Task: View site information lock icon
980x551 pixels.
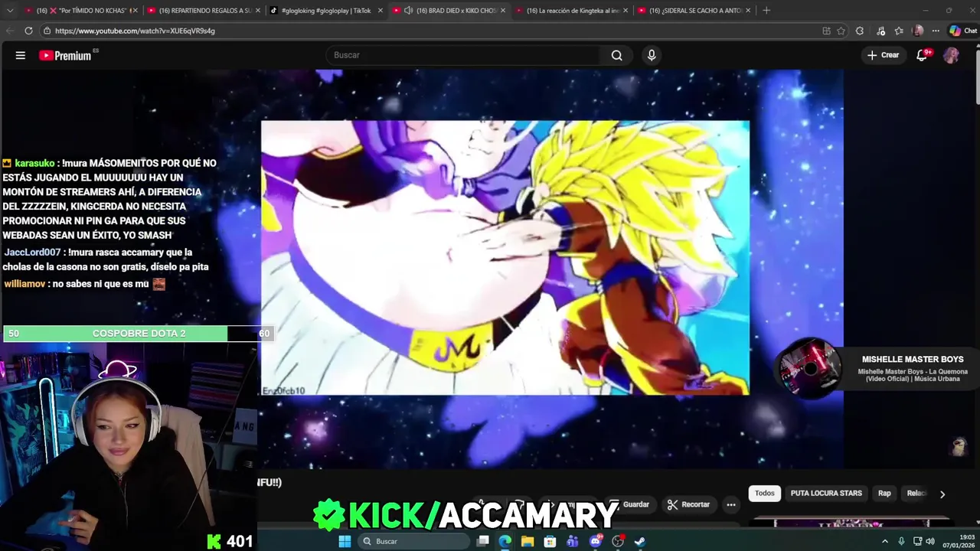Action: point(47,31)
